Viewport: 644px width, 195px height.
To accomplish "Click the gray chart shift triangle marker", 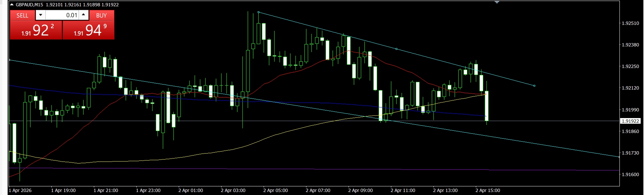I will pyautogui.click(x=497, y=2).
